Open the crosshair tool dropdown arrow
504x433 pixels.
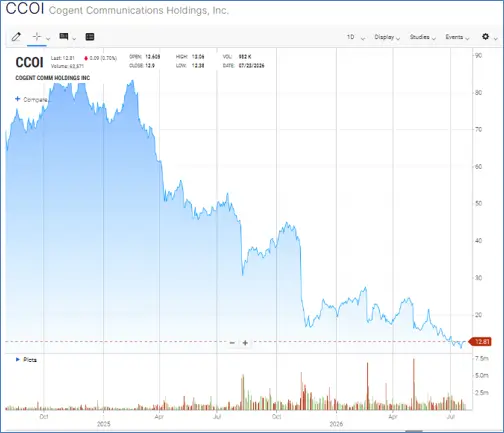[x=48, y=39]
